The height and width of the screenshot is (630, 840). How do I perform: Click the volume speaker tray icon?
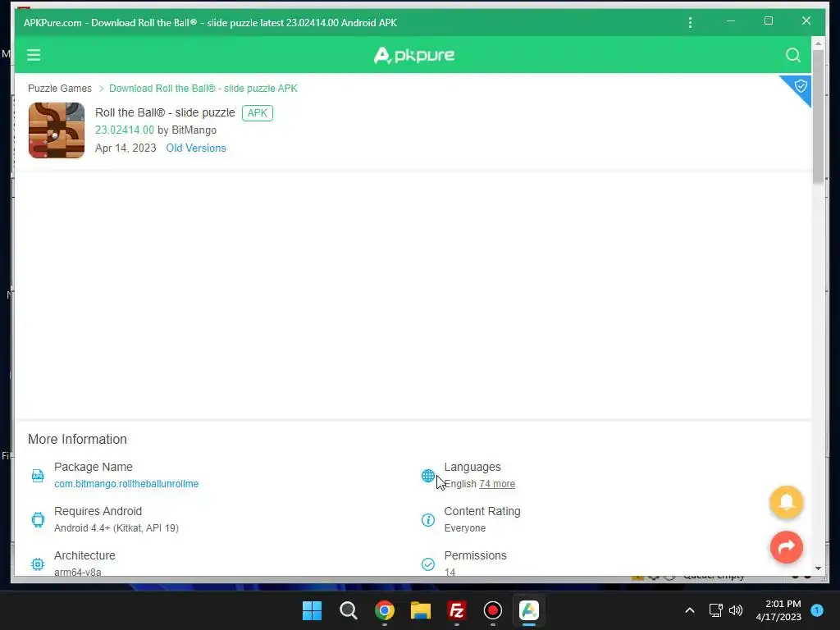click(736, 610)
